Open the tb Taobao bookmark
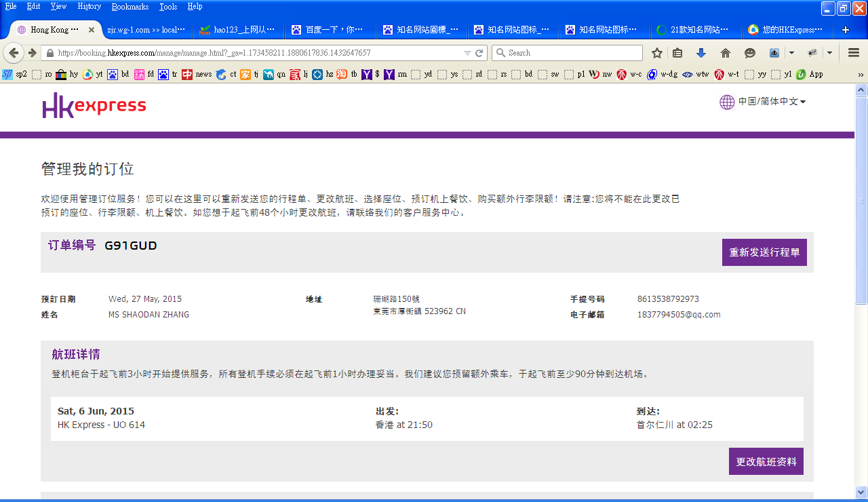This screenshot has width=868, height=502. coord(347,75)
